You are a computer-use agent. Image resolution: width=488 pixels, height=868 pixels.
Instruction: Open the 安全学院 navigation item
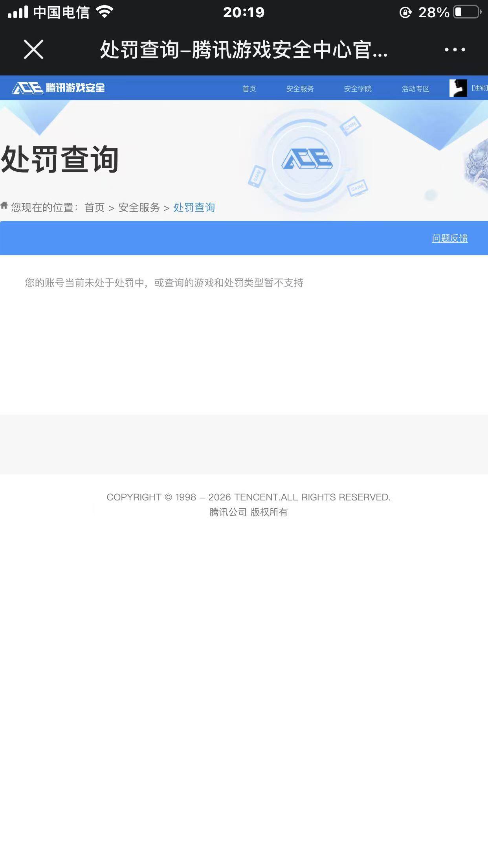click(x=358, y=88)
